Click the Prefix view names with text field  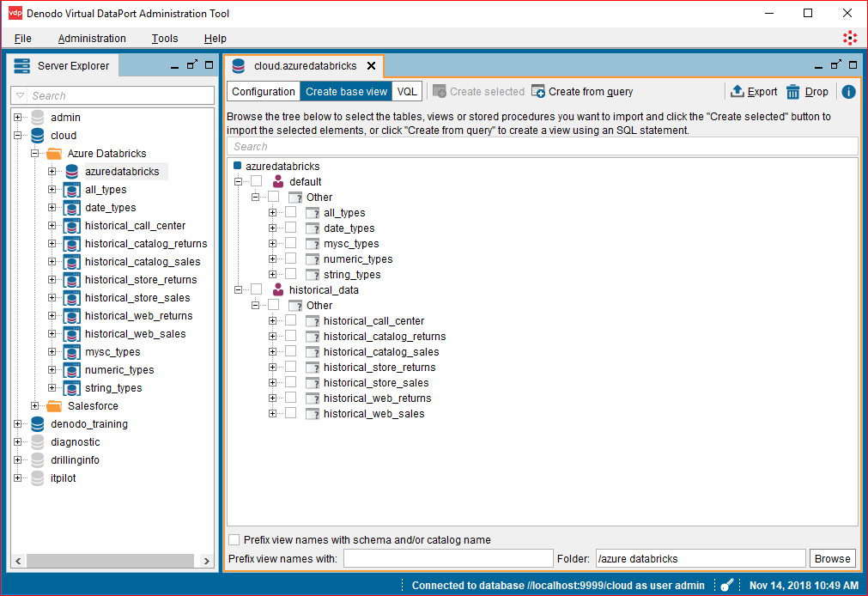[448, 558]
